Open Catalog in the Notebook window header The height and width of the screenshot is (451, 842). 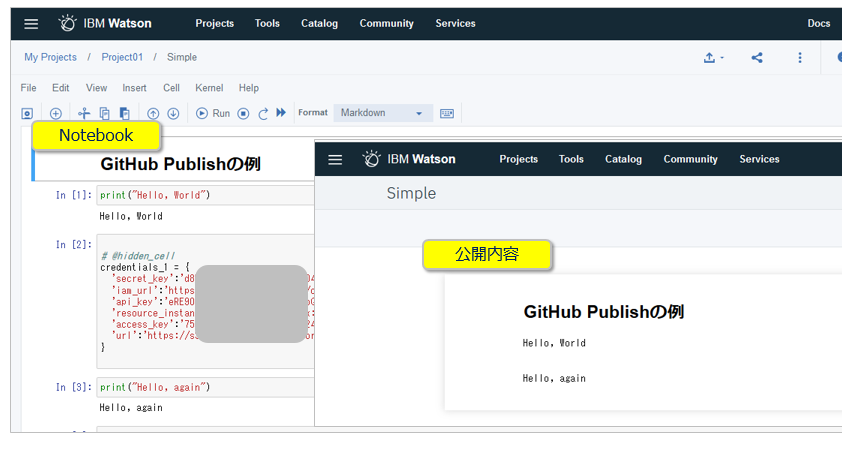pyautogui.click(x=320, y=23)
